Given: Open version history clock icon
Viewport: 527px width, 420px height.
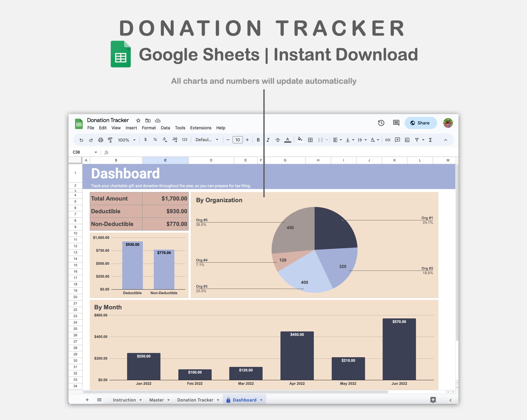Looking at the screenshot, I should pos(381,123).
